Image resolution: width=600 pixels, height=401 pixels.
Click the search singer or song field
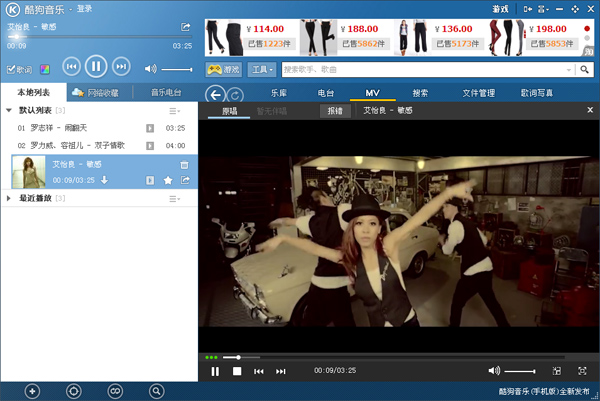pos(423,70)
